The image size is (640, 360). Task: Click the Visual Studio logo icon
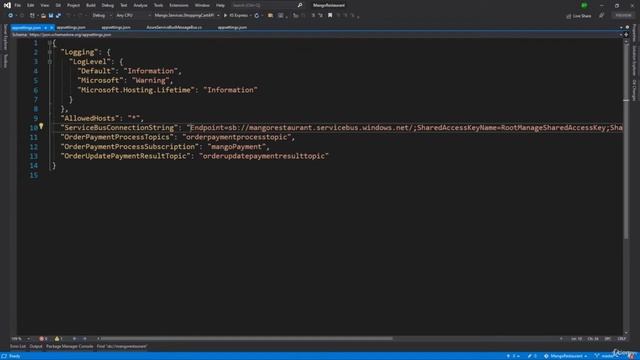coord(7,5)
